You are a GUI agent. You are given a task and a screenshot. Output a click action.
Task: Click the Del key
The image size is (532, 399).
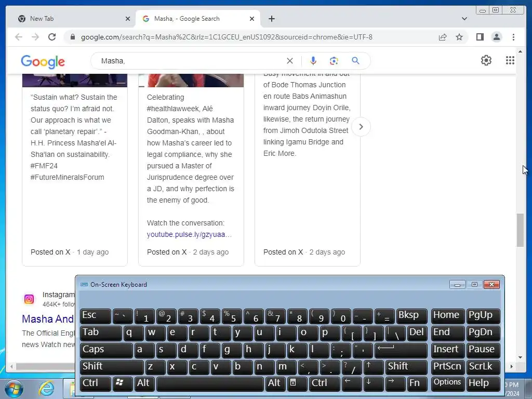click(417, 333)
